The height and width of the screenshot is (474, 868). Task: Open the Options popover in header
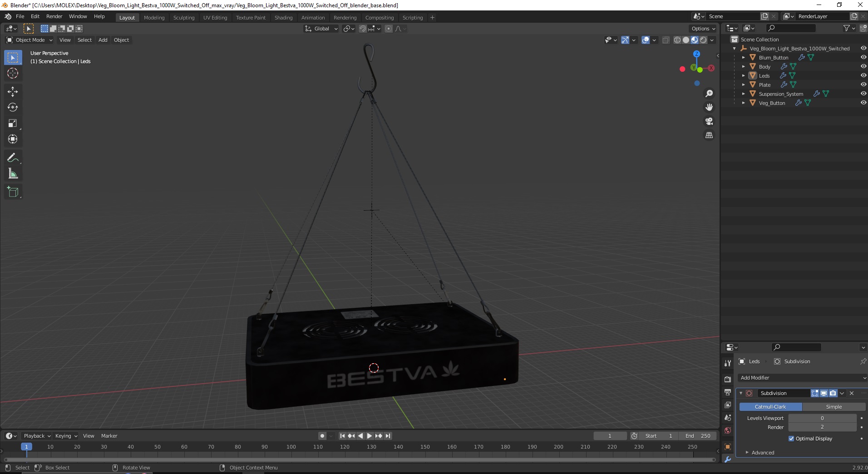click(703, 29)
